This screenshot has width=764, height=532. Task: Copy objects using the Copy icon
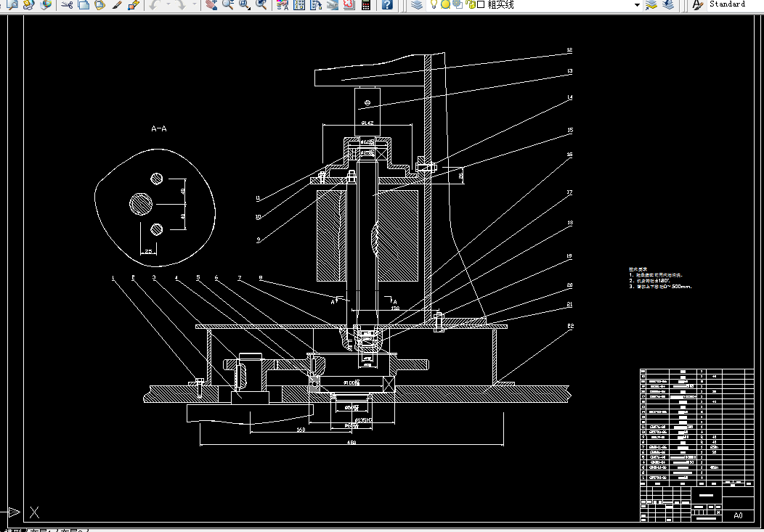coord(84,5)
